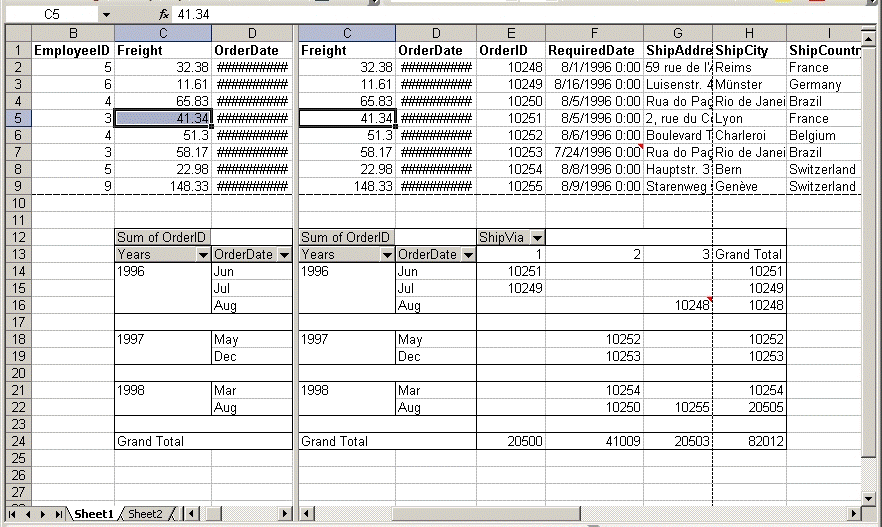Select column H header

[x=749, y=33]
